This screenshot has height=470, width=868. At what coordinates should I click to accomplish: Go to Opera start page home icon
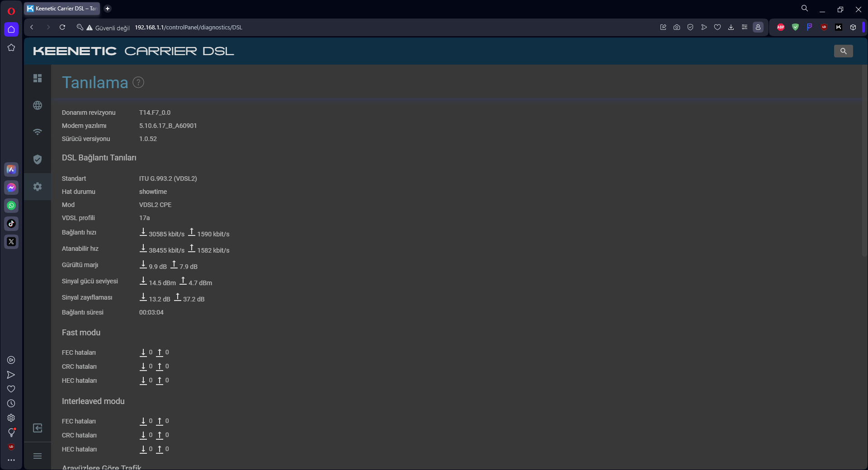[x=11, y=29]
